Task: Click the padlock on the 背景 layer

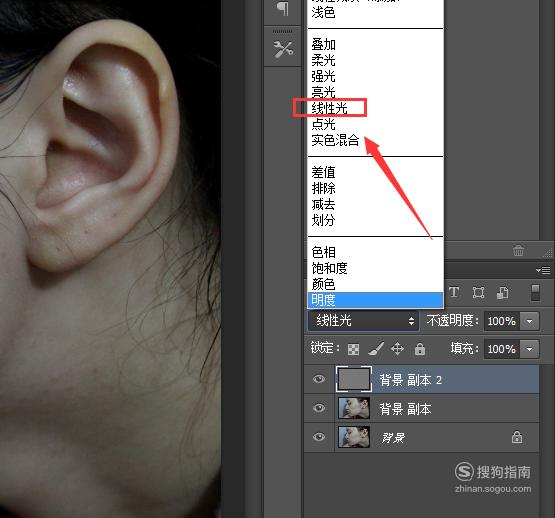Action: point(517,437)
